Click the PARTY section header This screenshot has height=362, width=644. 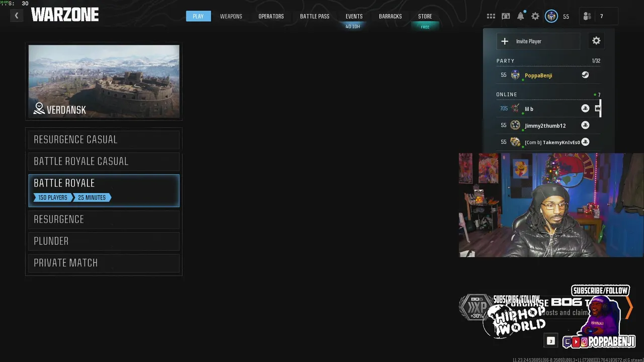coord(505,61)
